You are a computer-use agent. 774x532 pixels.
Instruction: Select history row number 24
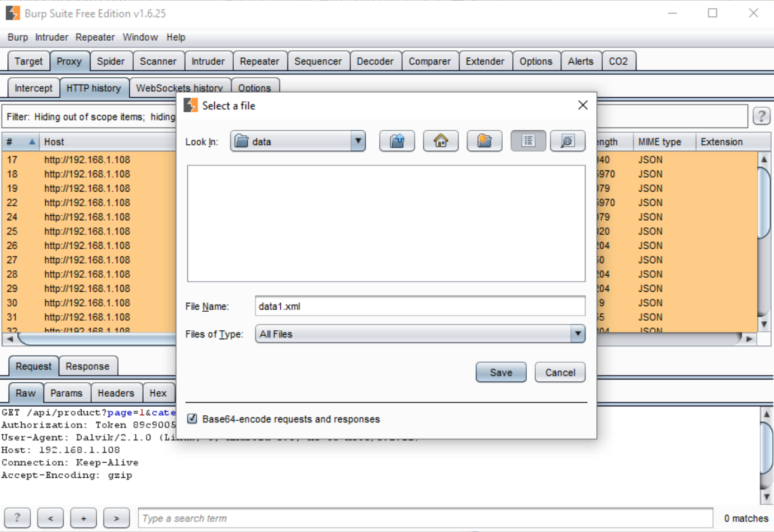[89, 217]
